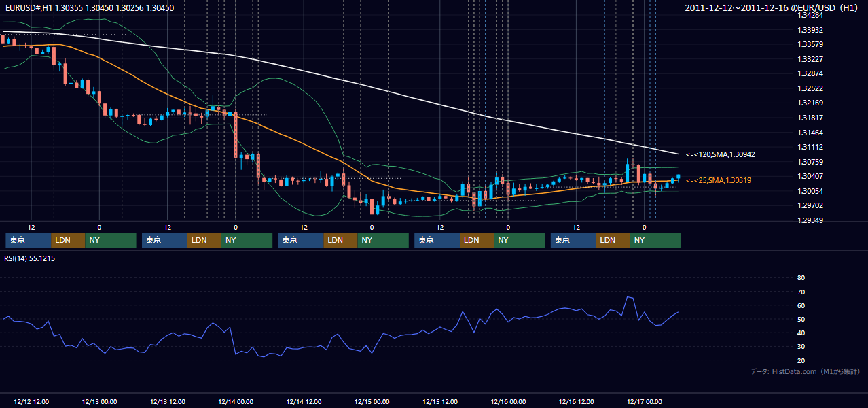The image size is (868, 408).
Task: Select the 120 SMA label reading 1.30942
Action: click(721, 154)
